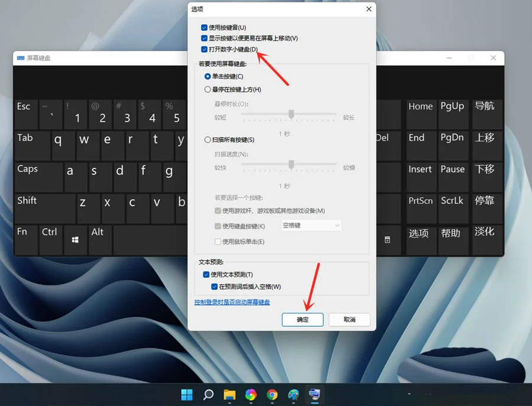The height and width of the screenshot is (406, 532).
Task: Toggle 使用游戏杆、游戏板 checkbox
Action: coord(218,211)
